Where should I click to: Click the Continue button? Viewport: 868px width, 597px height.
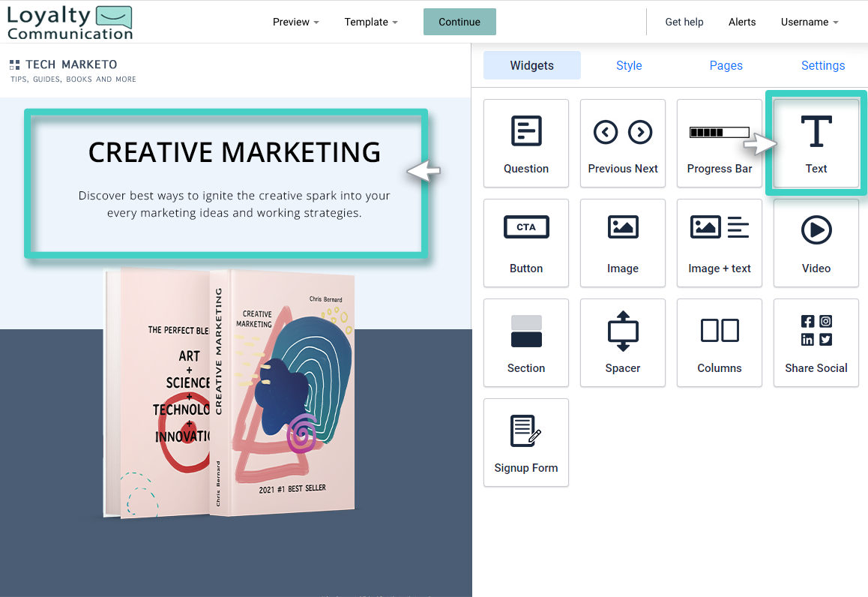point(459,22)
